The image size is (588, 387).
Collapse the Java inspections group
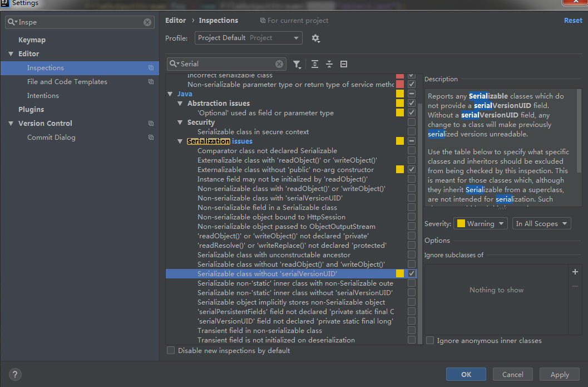(170, 94)
